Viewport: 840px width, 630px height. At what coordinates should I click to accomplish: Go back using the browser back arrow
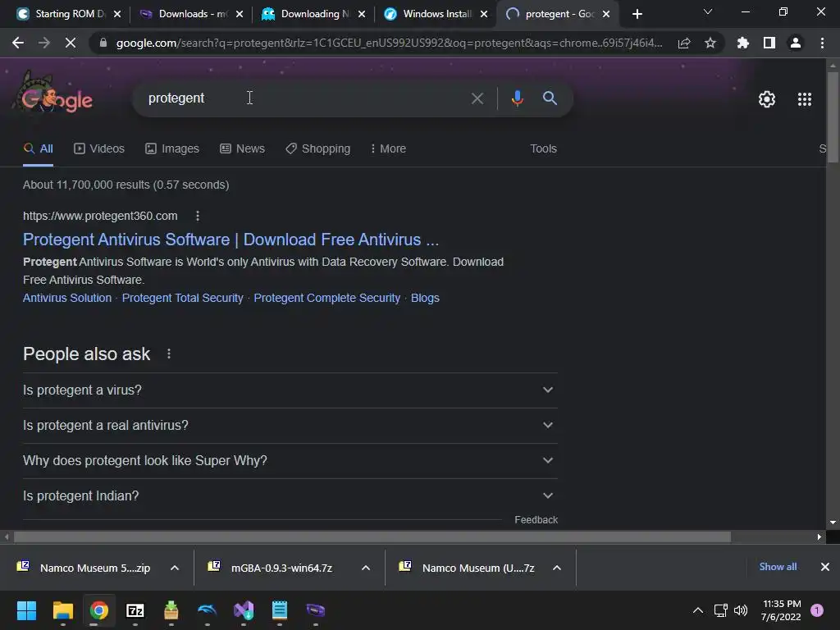click(x=18, y=43)
